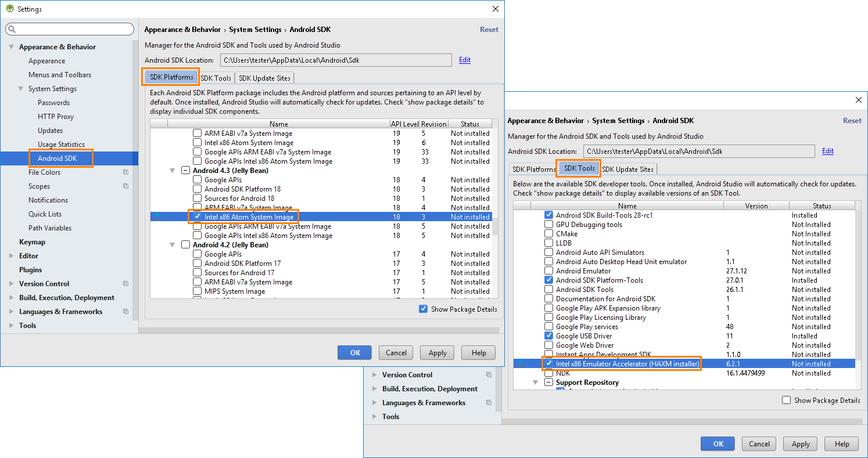
Task: Click the project icon beside Languages & Frameworks
Action: (125, 312)
